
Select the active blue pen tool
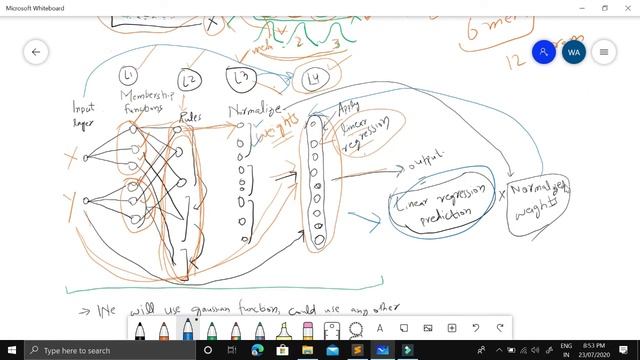188,329
